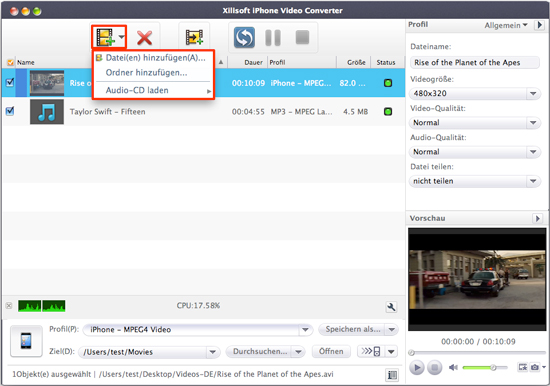Expand Vorschau panel arrow button
This screenshot has height=386, width=550.
tap(537, 218)
